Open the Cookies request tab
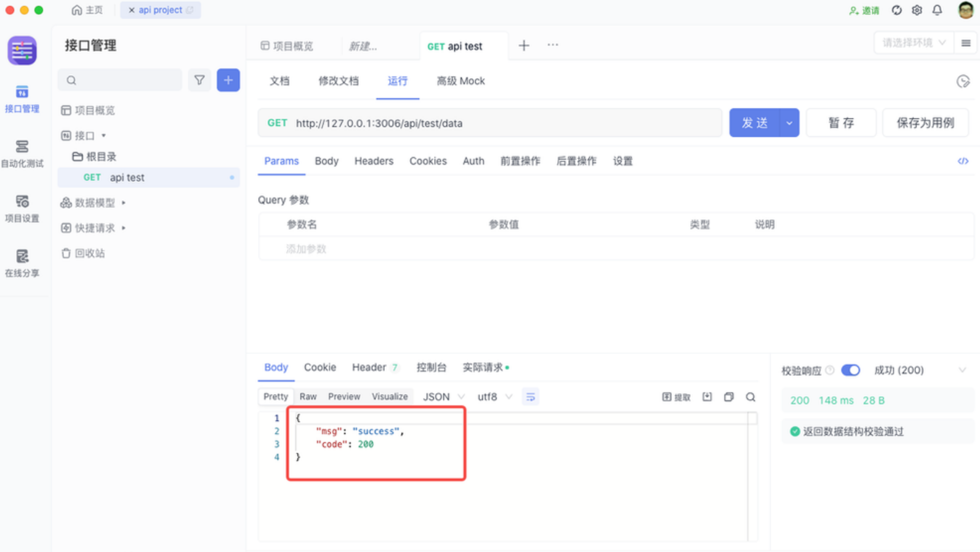 click(428, 161)
